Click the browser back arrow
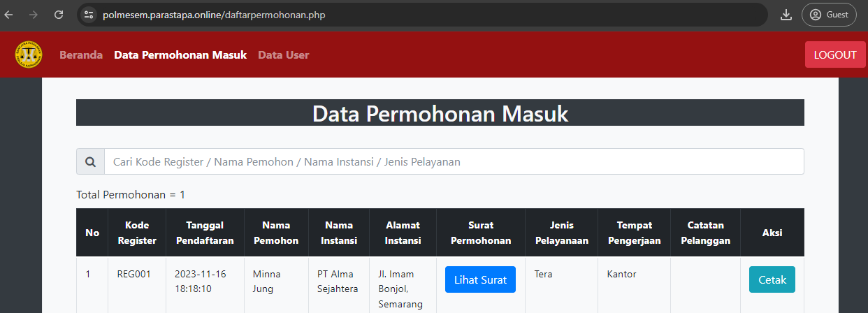The width and height of the screenshot is (868, 313). click(x=10, y=15)
